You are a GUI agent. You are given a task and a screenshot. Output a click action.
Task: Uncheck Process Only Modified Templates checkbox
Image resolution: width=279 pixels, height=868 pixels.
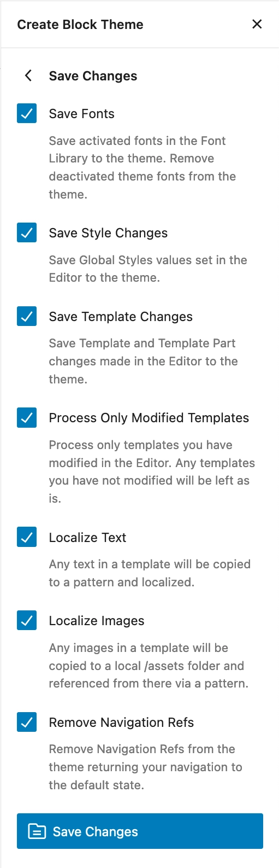(27, 418)
